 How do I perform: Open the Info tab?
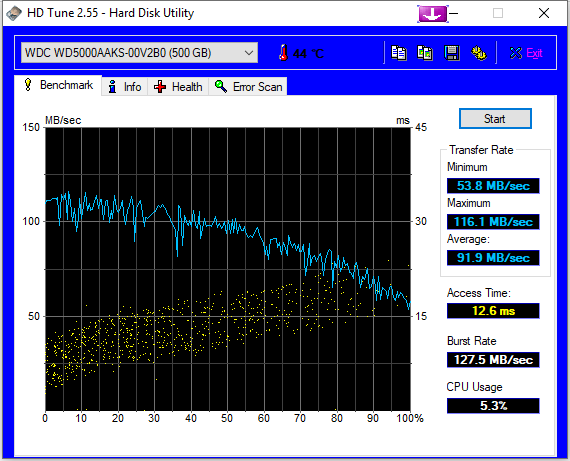click(x=125, y=87)
